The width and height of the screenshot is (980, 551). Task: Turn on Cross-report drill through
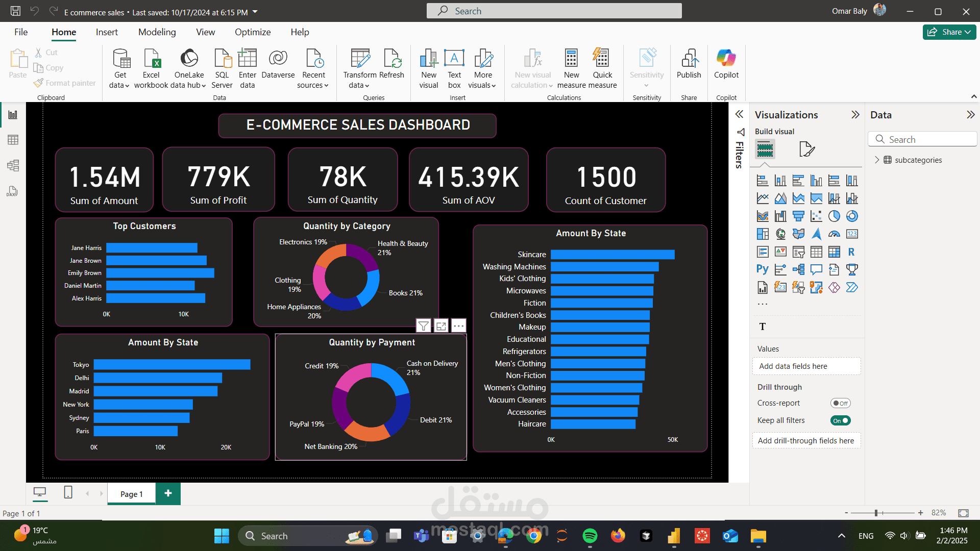pos(840,403)
